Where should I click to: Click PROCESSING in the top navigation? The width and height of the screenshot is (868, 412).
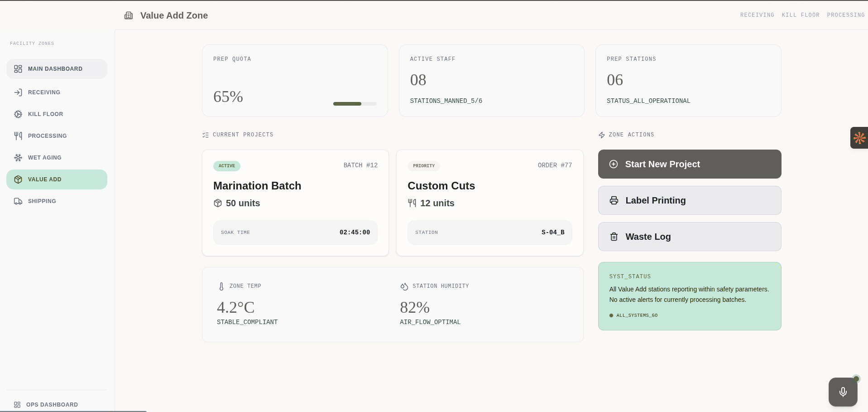(846, 15)
